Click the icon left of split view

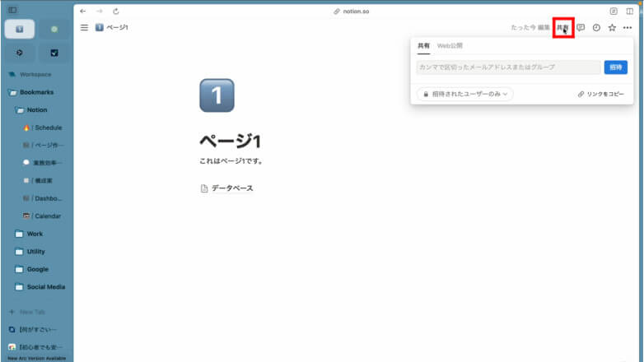(614, 11)
